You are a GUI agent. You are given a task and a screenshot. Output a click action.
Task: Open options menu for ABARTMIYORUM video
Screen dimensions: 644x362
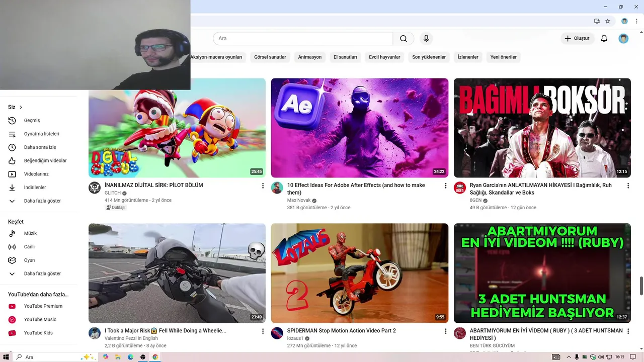tap(628, 331)
